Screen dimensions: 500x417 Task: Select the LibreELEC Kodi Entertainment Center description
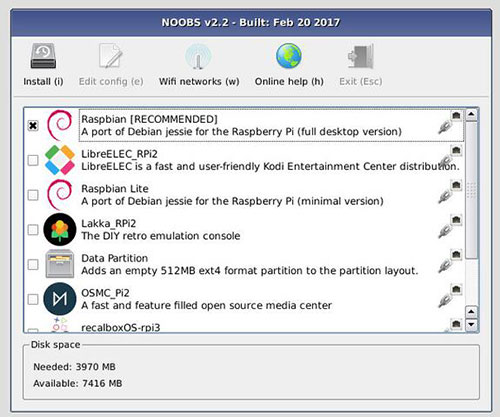coord(270,166)
